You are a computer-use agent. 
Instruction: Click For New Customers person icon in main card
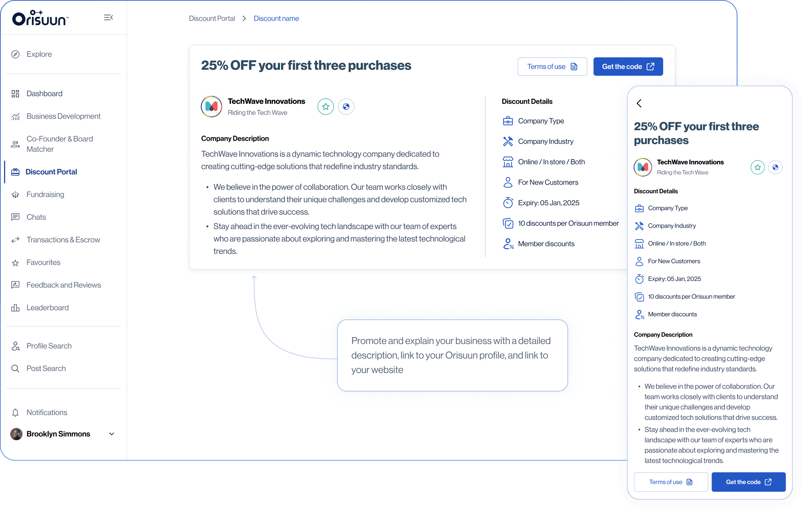[508, 182]
